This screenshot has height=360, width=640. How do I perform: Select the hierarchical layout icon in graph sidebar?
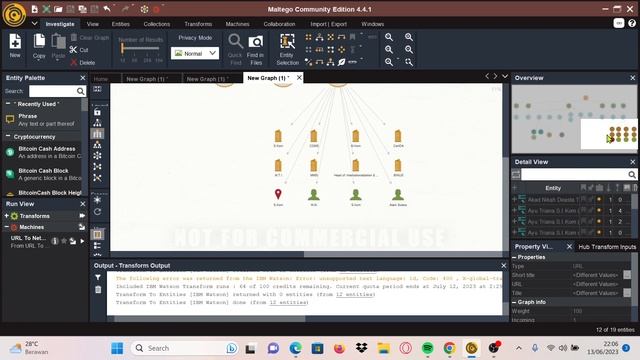pos(97,145)
